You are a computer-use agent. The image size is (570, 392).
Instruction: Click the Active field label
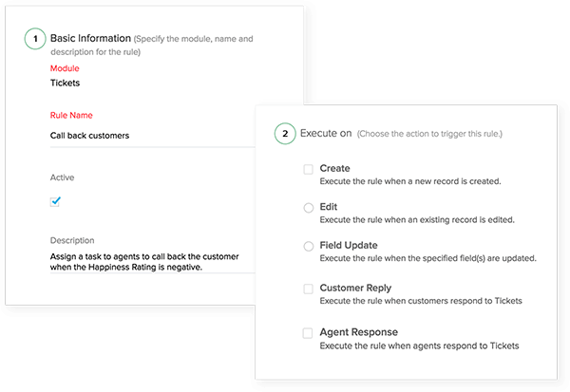(x=62, y=177)
